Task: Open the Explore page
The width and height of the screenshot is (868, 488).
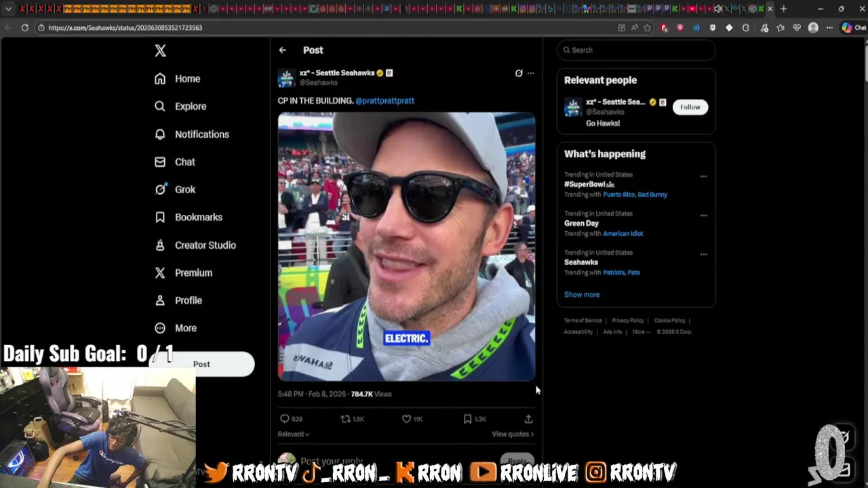Action: point(180,106)
